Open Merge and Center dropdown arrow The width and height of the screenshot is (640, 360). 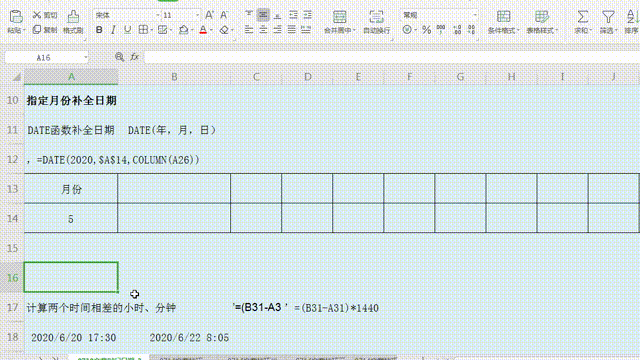point(354,31)
